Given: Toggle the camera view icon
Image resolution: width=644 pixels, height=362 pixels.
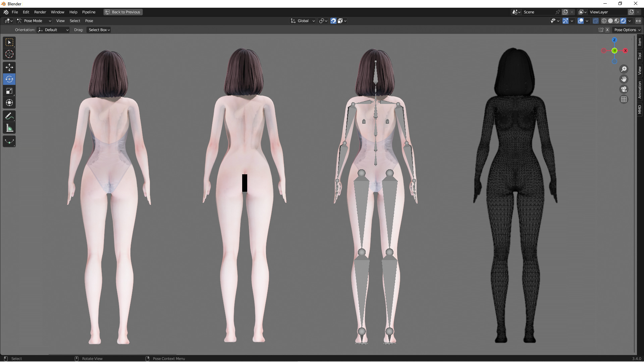Looking at the screenshot, I should pos(624,89).
